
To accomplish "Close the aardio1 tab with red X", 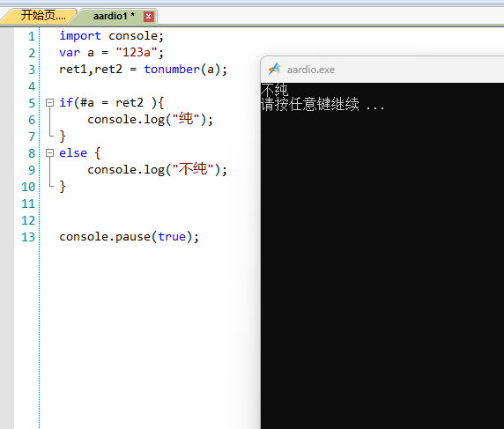I will click(149, 17).
